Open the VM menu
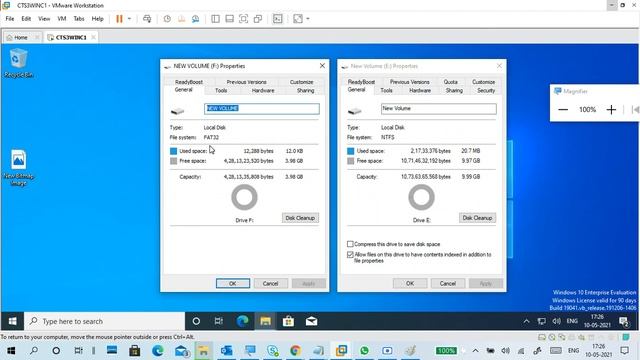 [62, 19]
